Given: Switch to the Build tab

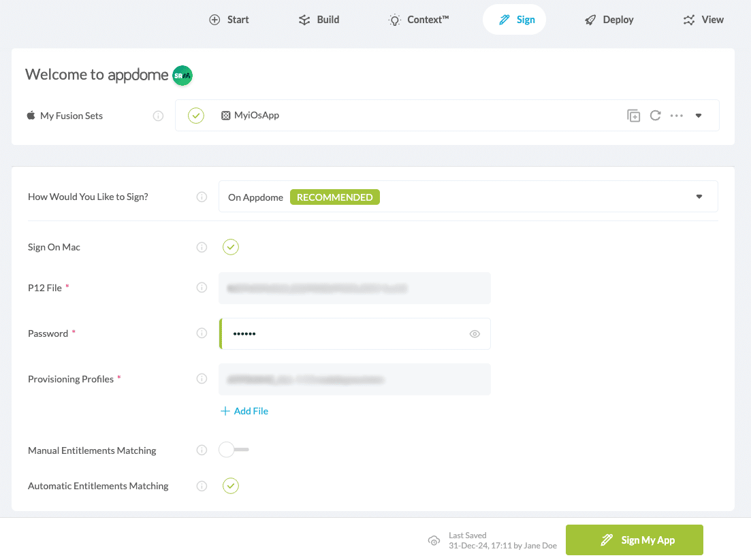Looking at the screenshot, I should [319, 20].
